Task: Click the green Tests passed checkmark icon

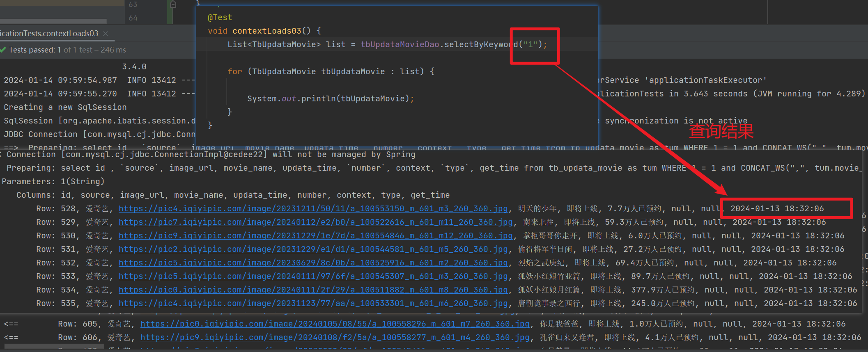Action: (3, 50)
